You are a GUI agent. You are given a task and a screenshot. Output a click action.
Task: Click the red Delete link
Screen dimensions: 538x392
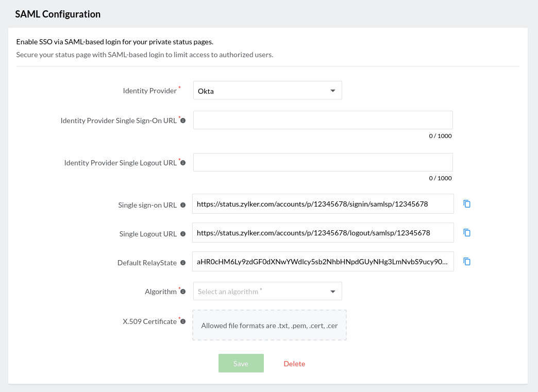[294, 364]
